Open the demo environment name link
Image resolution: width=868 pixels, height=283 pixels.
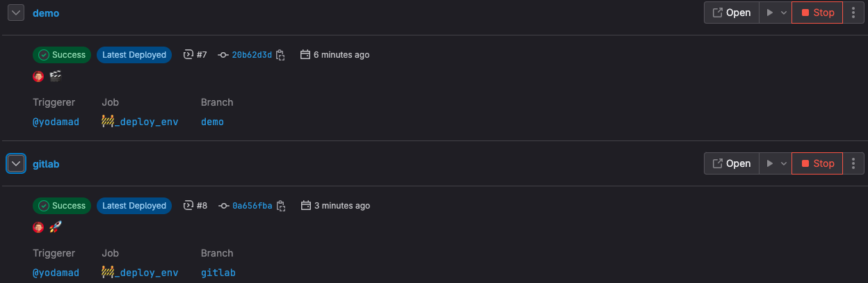(x=46, y=13)
